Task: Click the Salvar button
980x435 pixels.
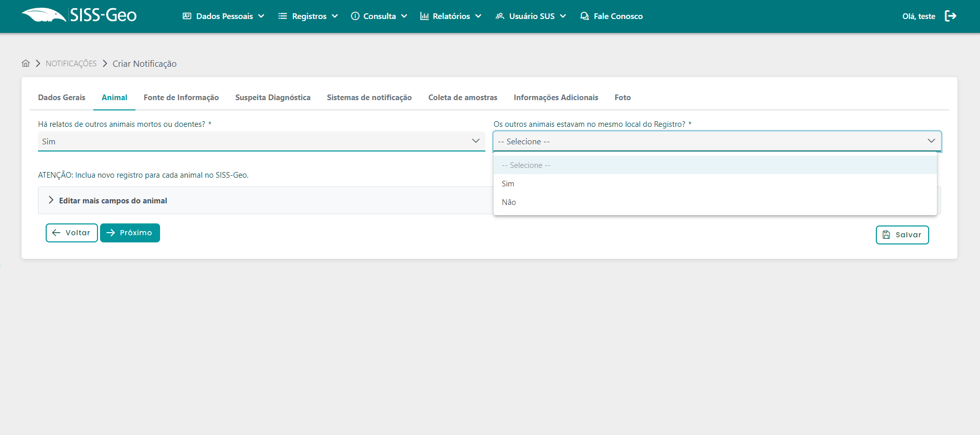Action: (x=902, y=235)
